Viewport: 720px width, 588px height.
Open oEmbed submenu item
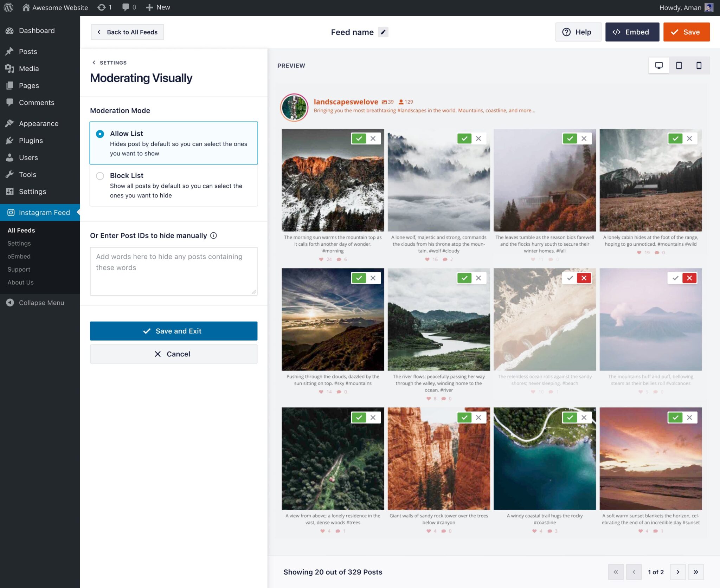coord(19,256)
